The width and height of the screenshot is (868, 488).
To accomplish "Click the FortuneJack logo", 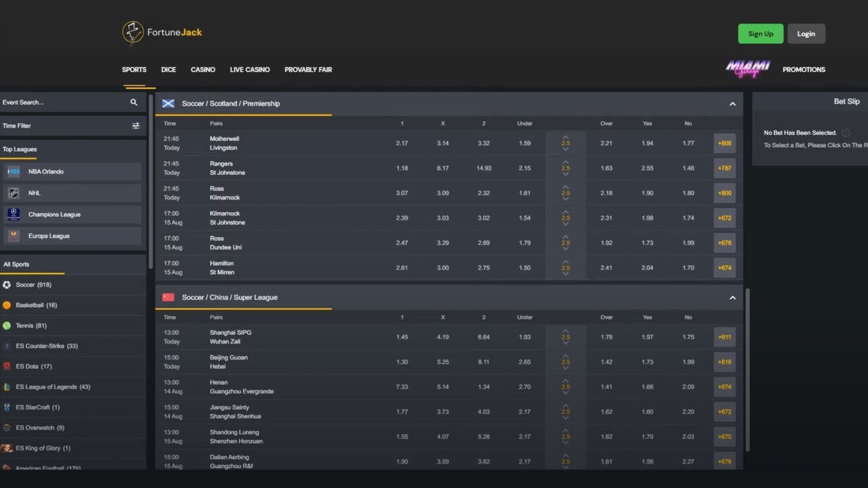I will pos(162,33).
